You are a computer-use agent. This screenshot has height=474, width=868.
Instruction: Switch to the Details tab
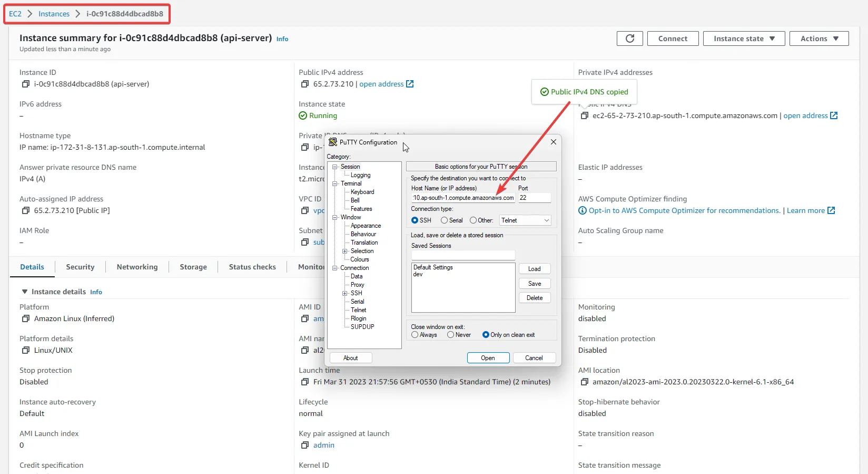pyautogui.click(x=32, y=267)
